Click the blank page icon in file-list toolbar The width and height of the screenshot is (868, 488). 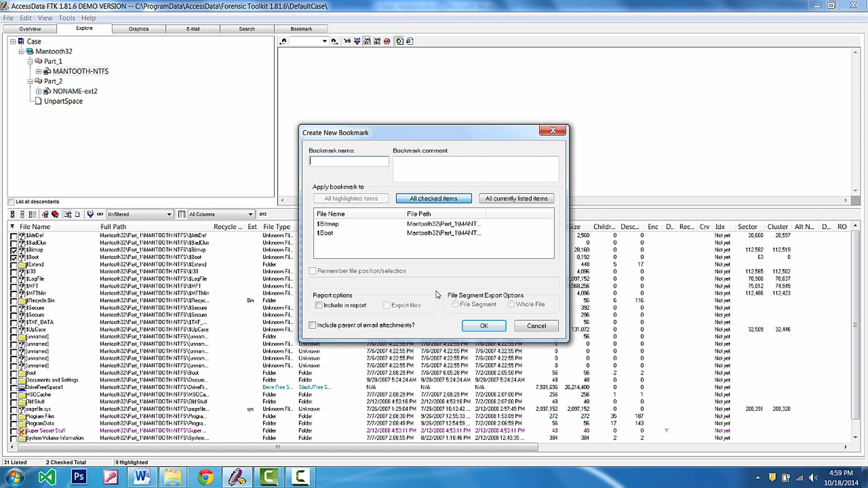[x=77, y=214]
